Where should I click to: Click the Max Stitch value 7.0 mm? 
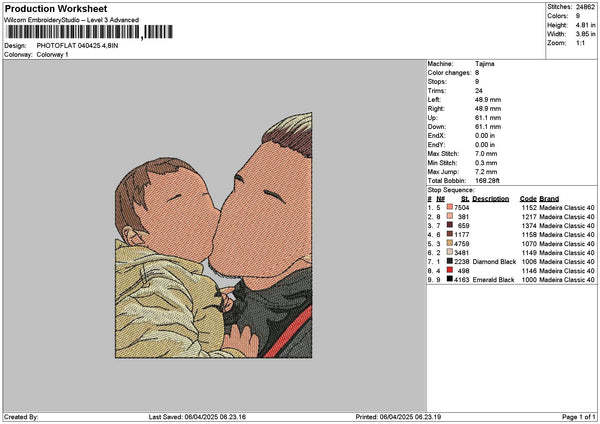[486, 154]
